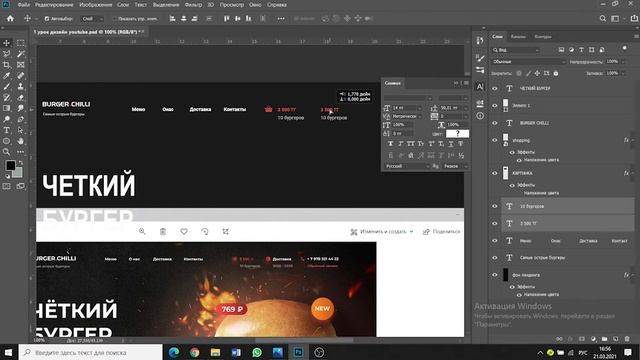This screenshot has width=640, height=360.
Task: Apply Faux Bold in the Character panel
Action: pyautogui.click(x=391, y=144)
